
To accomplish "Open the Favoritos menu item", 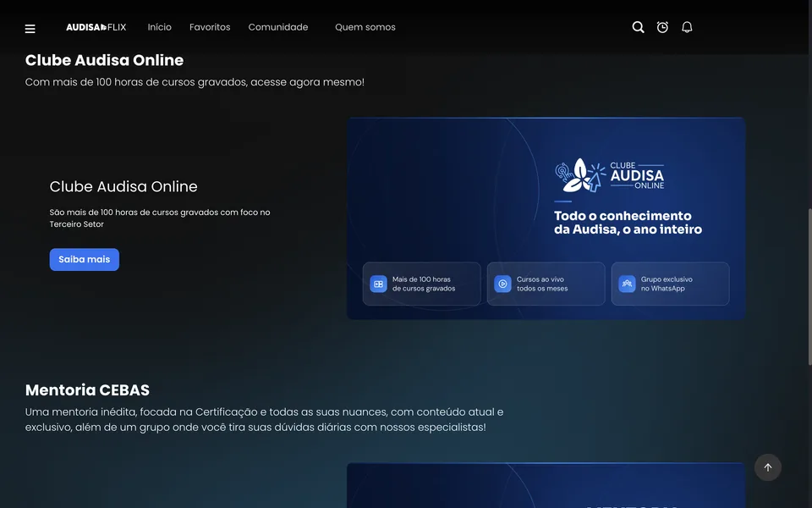I will [x=210, y=27].
